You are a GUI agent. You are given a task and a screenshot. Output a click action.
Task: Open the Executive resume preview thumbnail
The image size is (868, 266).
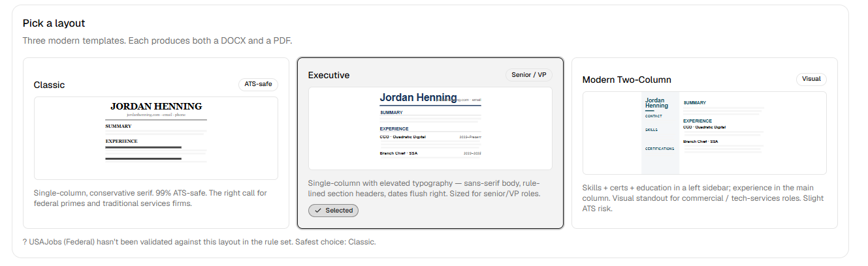(x=430, y=128)
